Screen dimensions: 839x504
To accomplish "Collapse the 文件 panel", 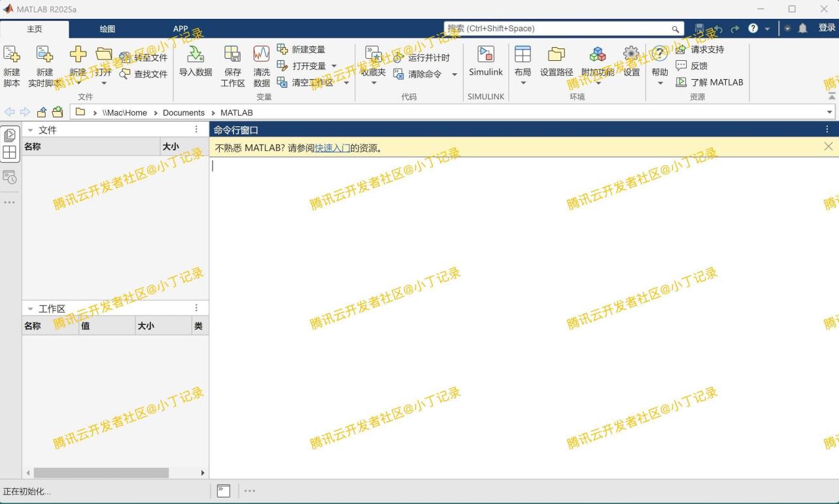I will click(x=30, y=130).
